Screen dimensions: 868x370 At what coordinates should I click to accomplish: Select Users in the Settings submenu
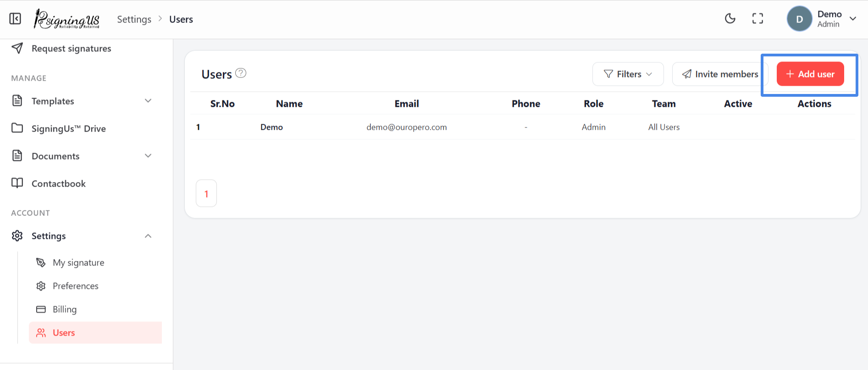[95, 332]
